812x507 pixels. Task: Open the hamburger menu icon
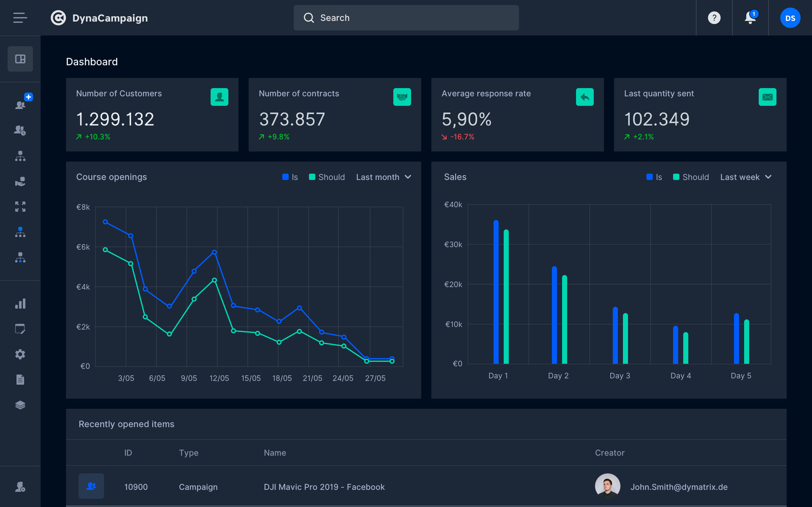pos(20,18)
